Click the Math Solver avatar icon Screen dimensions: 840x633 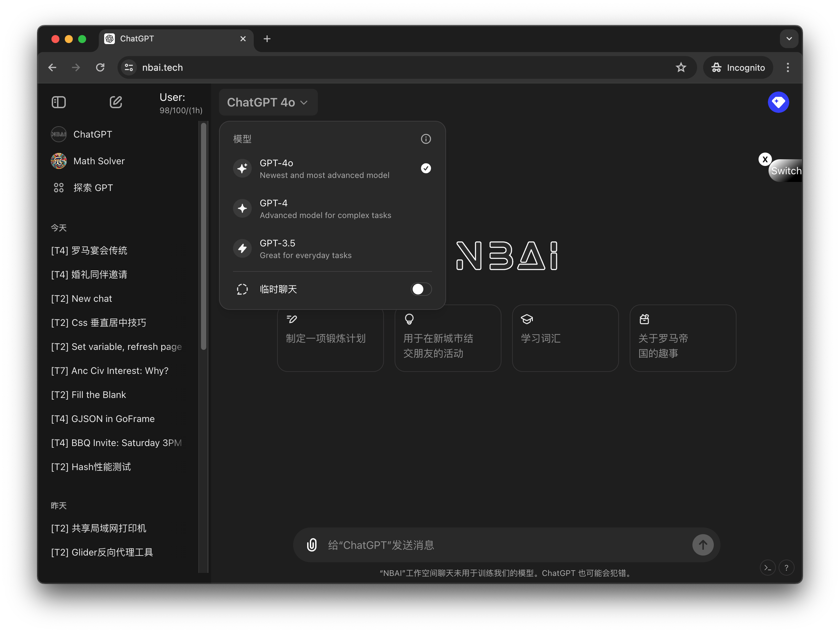(x=58, y=161)
